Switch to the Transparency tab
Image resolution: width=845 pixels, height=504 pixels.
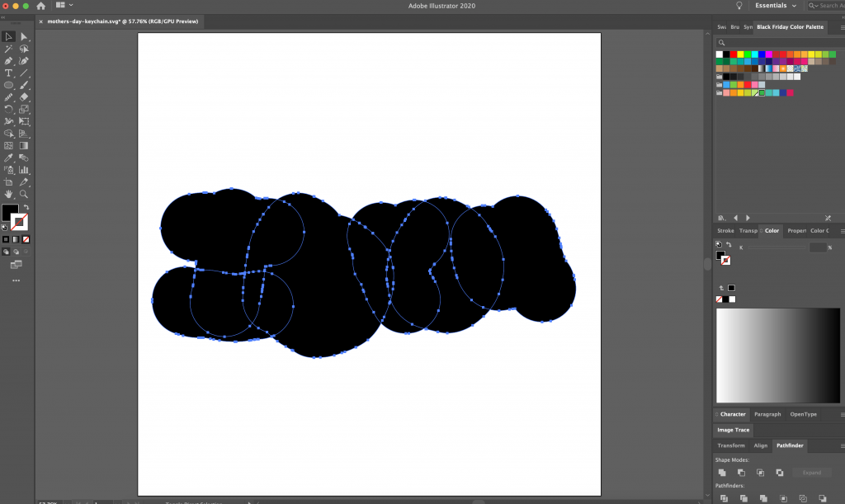(x=748, y=231)
